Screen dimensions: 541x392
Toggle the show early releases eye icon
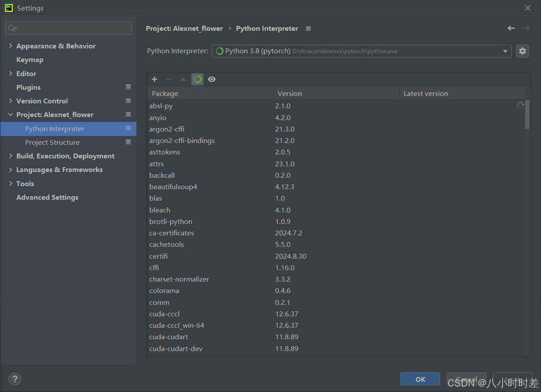pos(212,79)
